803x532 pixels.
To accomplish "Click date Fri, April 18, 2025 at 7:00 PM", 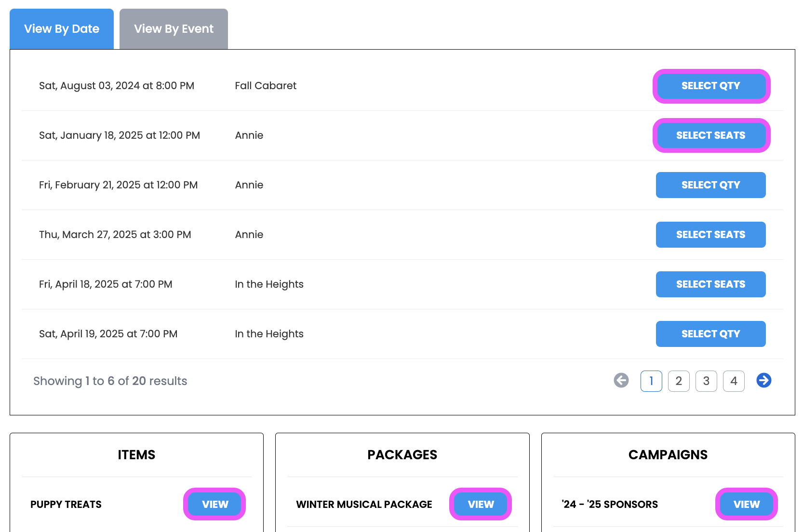I will pyautogui.click(x=106, y=284).
